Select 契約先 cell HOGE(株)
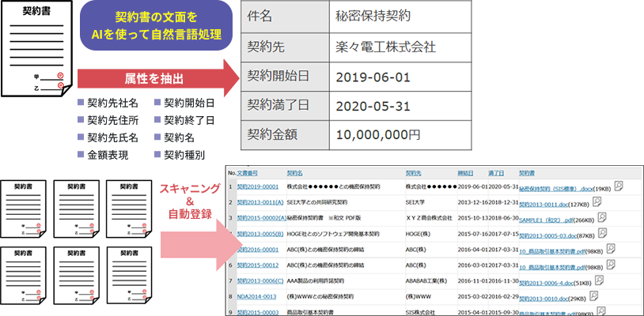 416,234
